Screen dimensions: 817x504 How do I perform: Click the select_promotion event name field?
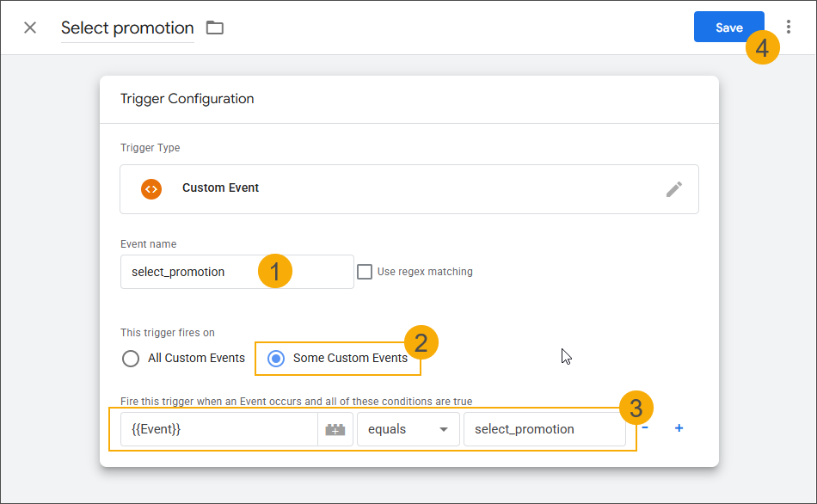click(198, 271)
